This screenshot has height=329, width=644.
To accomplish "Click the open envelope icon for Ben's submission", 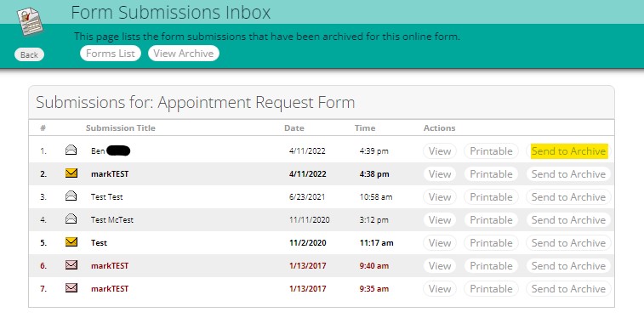I will tap(71, 150).
